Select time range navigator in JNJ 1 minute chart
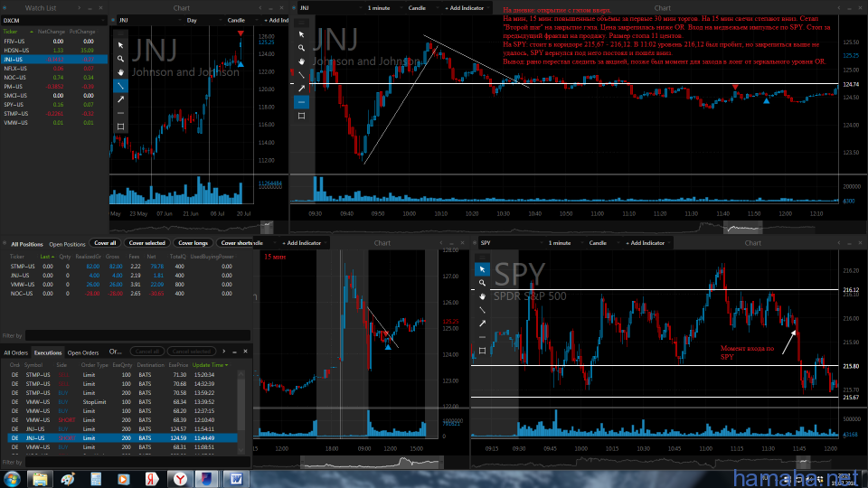The height and width of the screenshot is (488, 868). (x=743, y=228)
